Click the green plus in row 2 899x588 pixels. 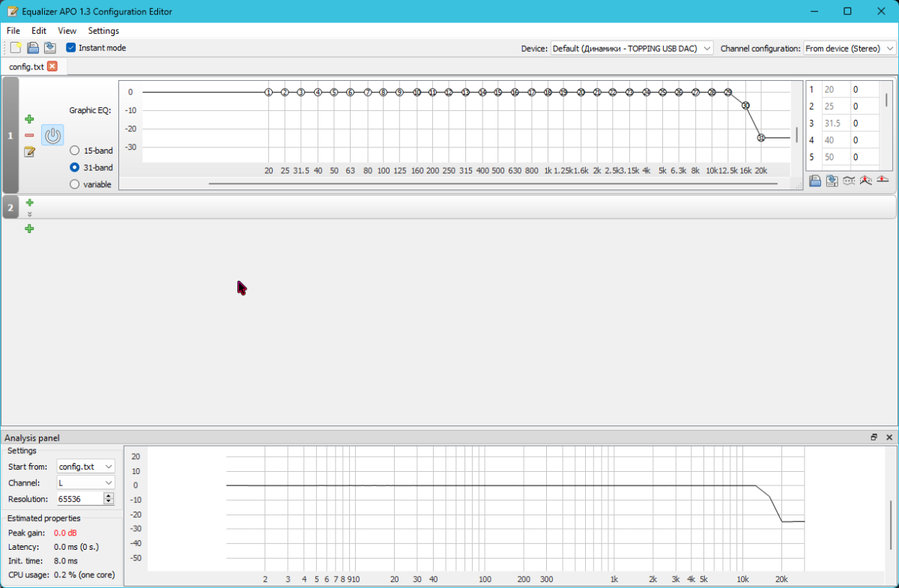pyautogui.click(x=29, y=202)
